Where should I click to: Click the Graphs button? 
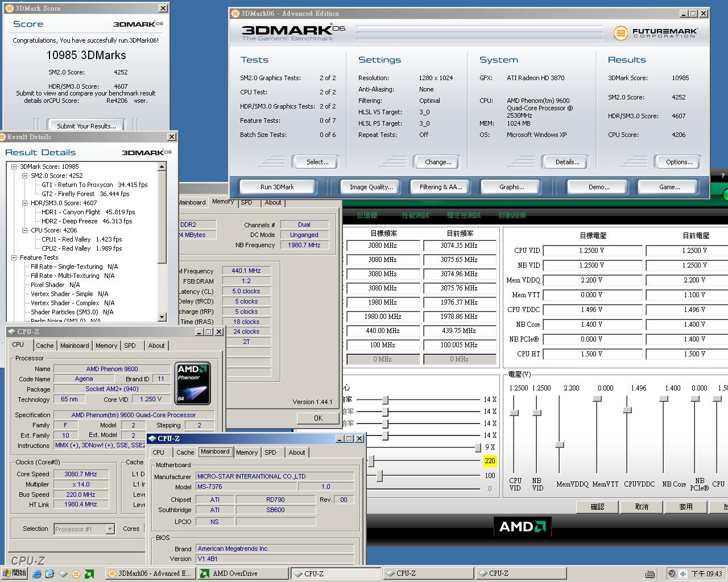[x=511, y=187]
